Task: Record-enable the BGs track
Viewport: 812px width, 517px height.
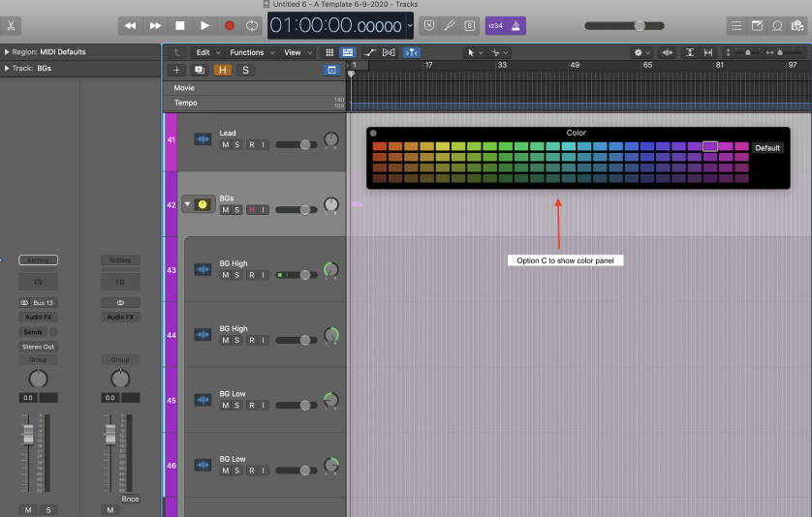Action: (x=252, y=210)
